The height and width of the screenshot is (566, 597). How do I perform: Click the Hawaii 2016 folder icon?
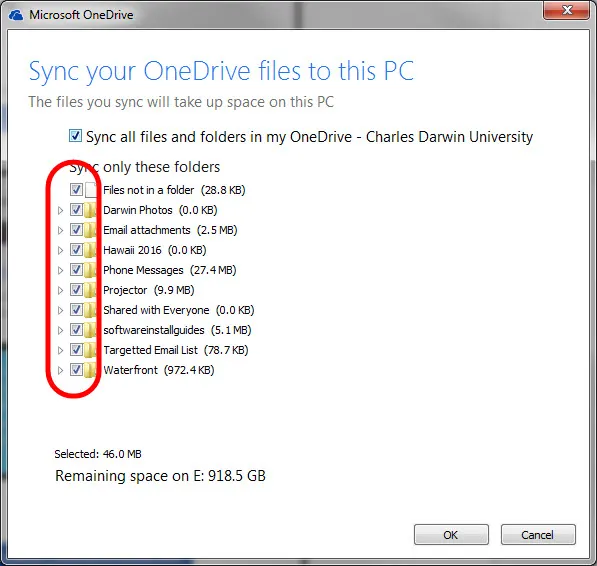[90, 250]
